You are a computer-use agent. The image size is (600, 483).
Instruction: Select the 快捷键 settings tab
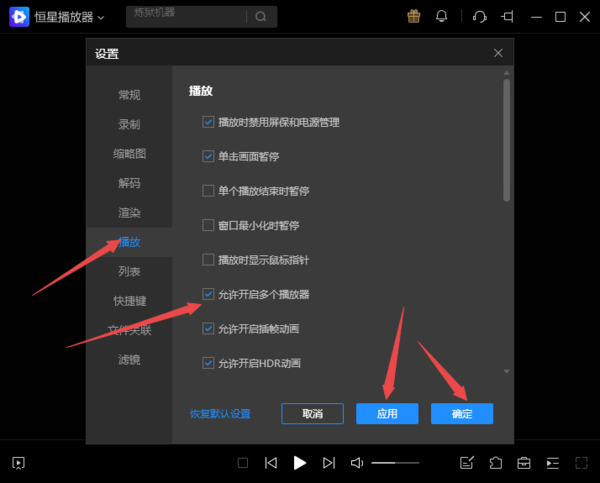[x=129, y=301]
